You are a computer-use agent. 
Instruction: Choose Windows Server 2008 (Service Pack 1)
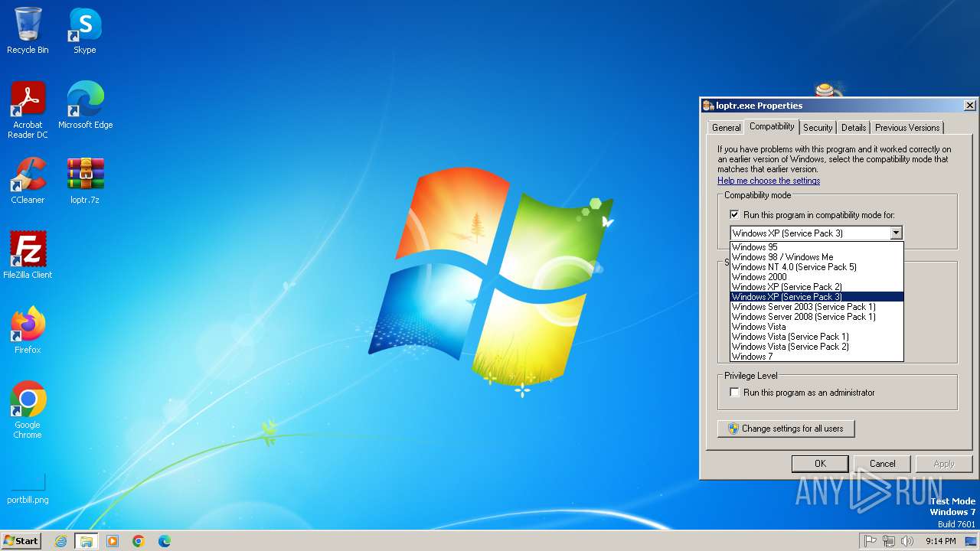click(817, 317)
